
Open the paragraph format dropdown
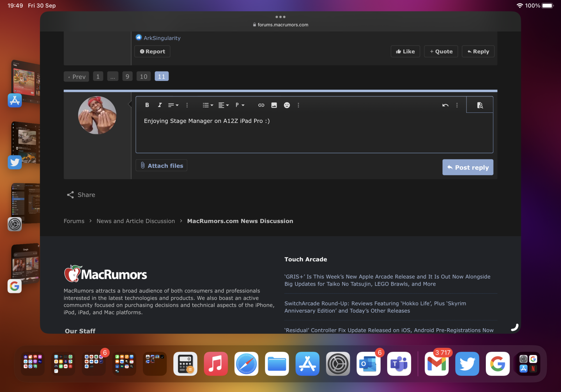240,105
